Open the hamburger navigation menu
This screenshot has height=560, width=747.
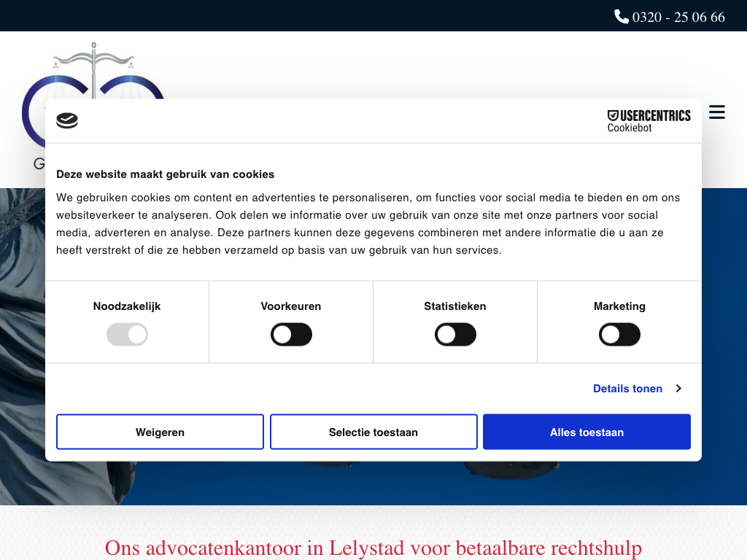(716, 112)
